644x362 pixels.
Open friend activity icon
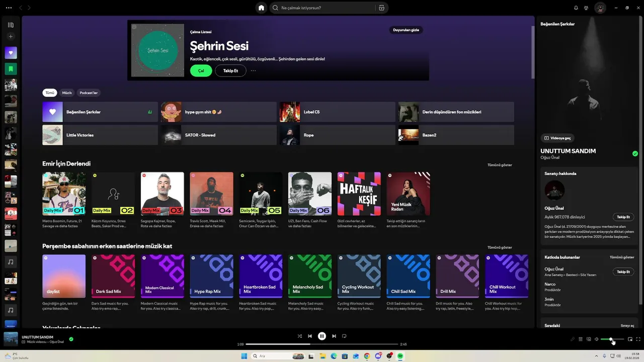[586, 8]
